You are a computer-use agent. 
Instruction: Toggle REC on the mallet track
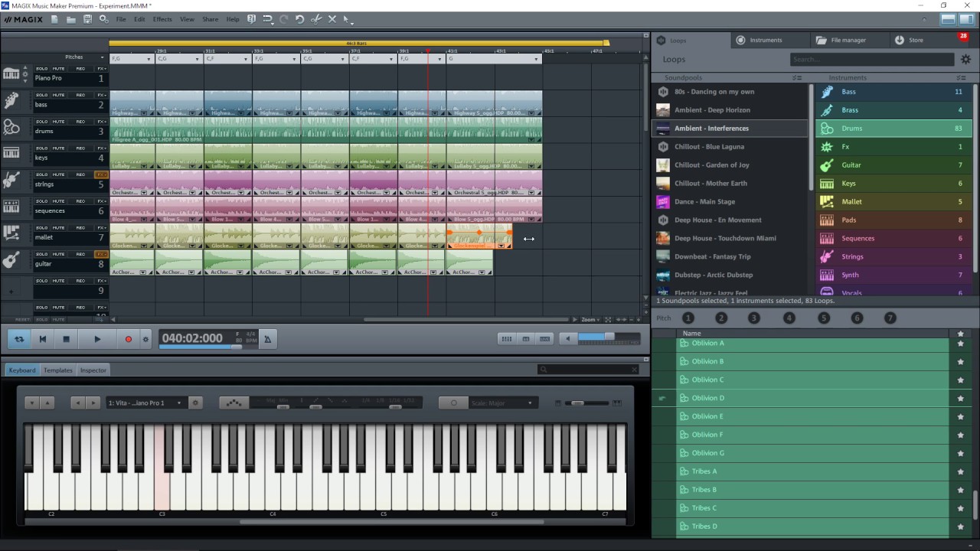pyautogui.click(x=80, y=228)
